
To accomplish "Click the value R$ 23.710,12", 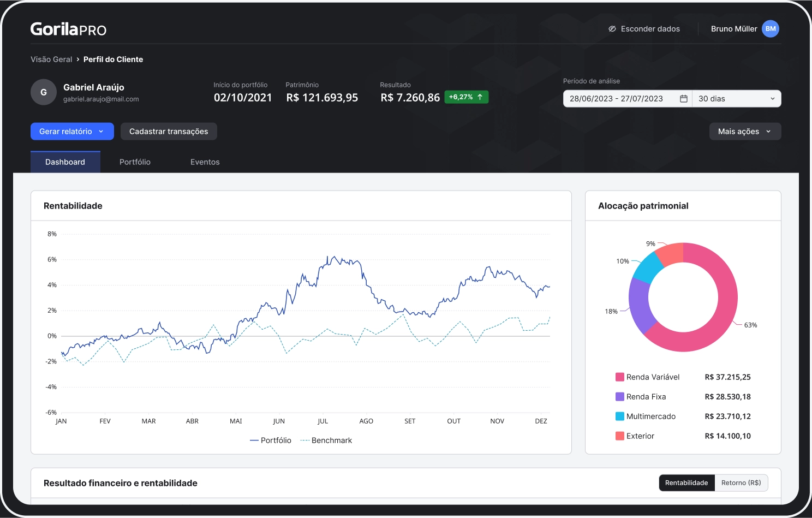I will (x=728, y=416).
